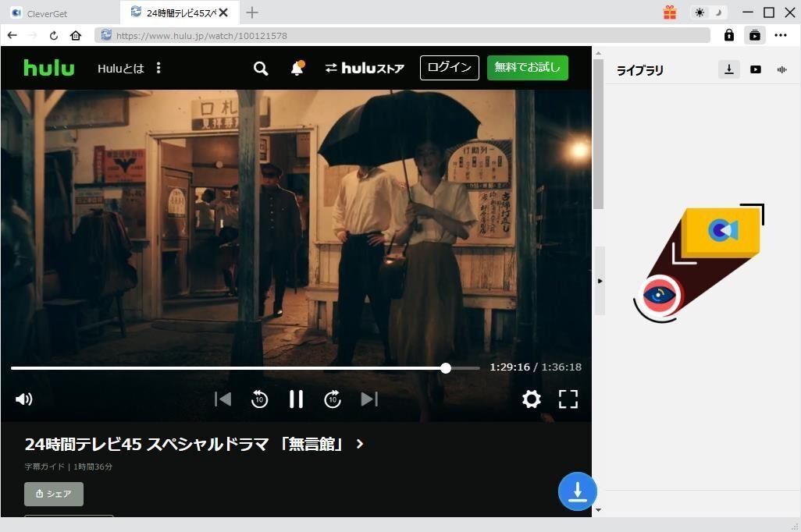The image size is (801, 532).
Task: Open the home page icon
Action: pyautogui.click(x=76, y=35)
